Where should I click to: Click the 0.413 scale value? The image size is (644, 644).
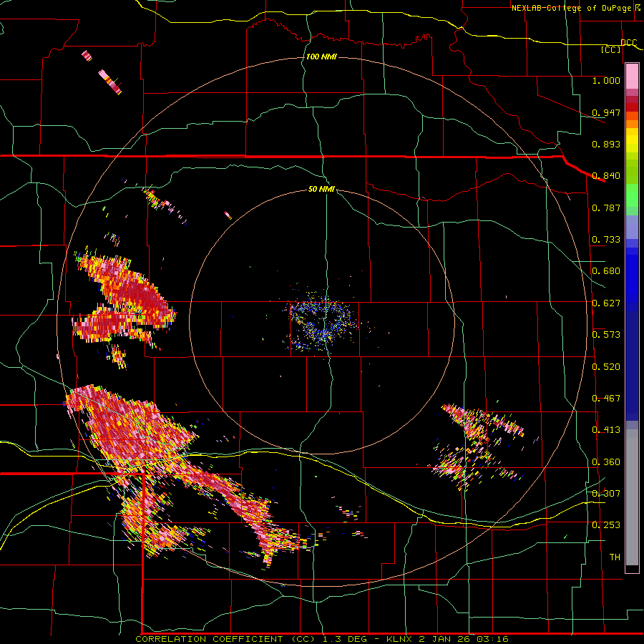pos(606,430)
